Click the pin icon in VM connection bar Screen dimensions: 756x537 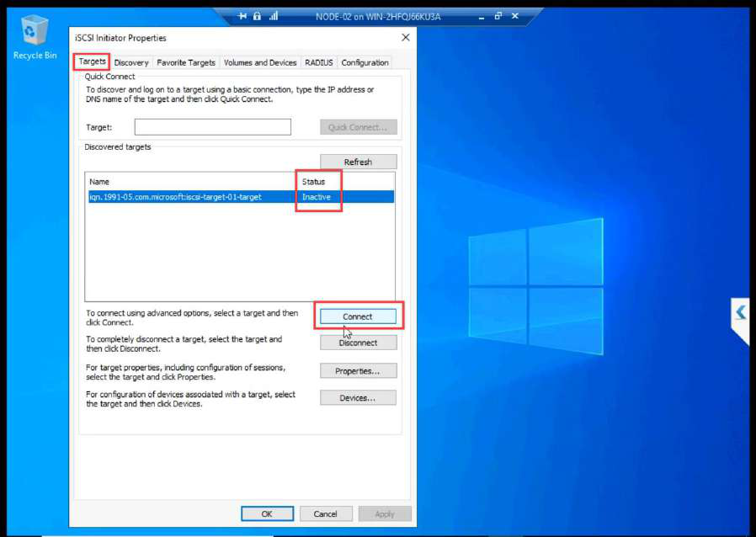pyautogui.click(x=242, y=16)
